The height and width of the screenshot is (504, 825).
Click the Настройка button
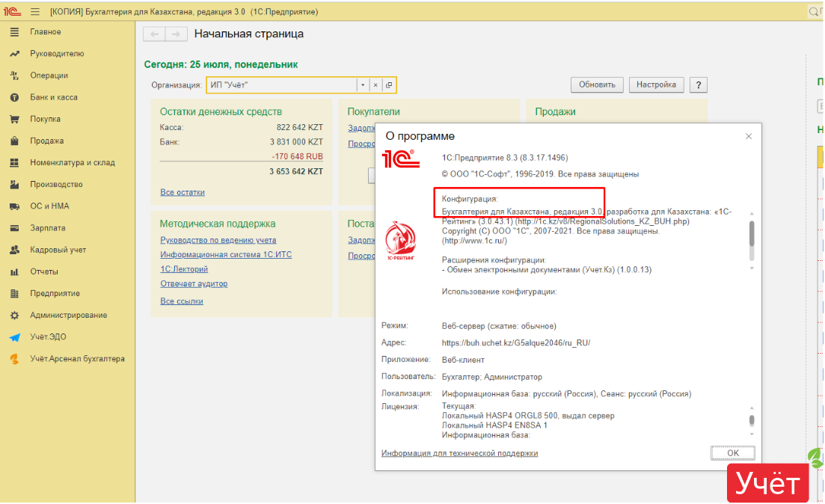pyautogui.click(x=656, y=84)
